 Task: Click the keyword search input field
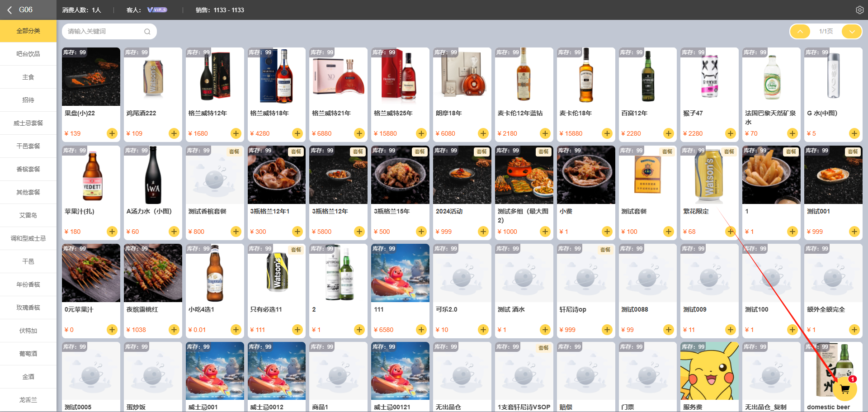tap(109, 32)
